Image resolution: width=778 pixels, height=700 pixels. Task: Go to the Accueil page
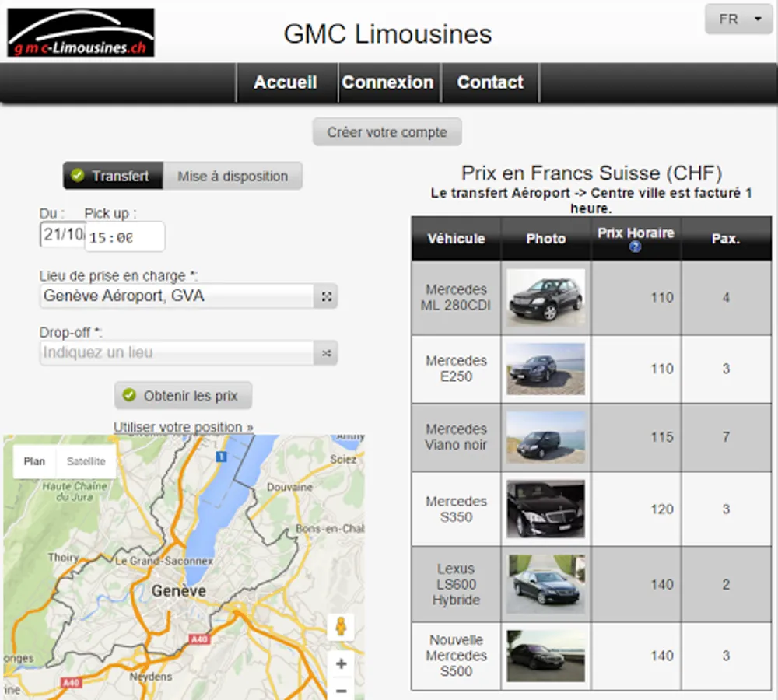pos(286,82)
